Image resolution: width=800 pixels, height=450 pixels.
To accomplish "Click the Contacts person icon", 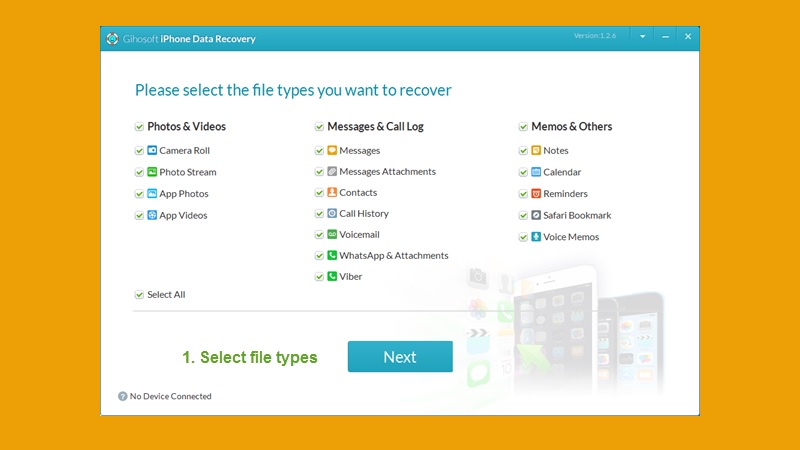I will coord(332,192).
